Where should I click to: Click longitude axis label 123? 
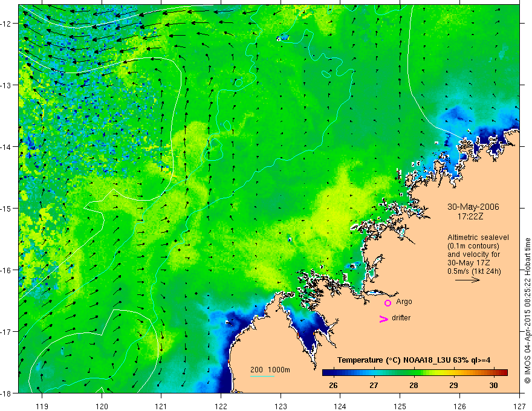coord(281,406)
